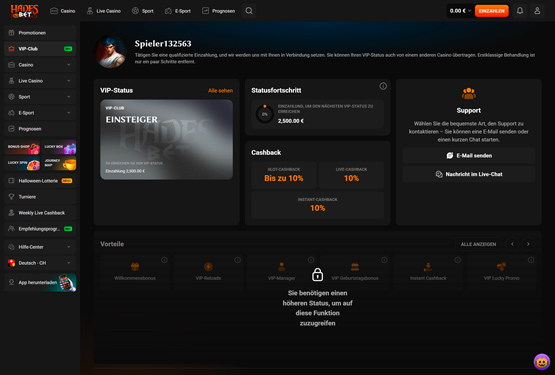Click the VIP Lucky Promo icon

coord(502,266)
